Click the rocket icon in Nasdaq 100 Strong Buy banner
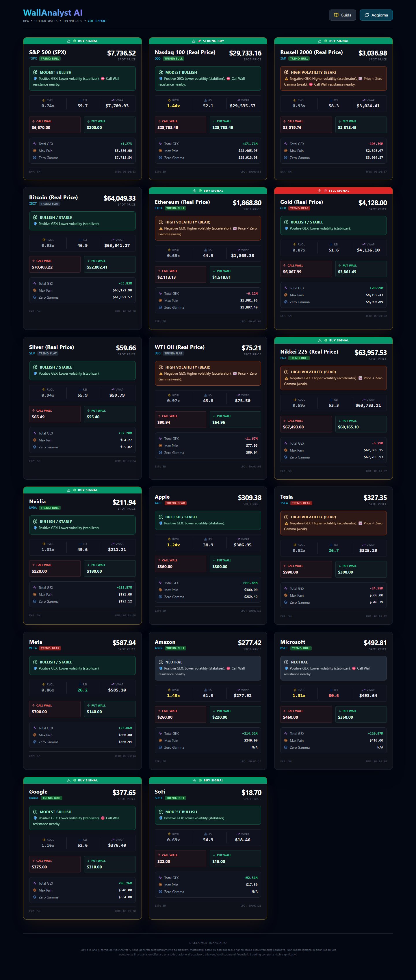 tap(200, 41)
